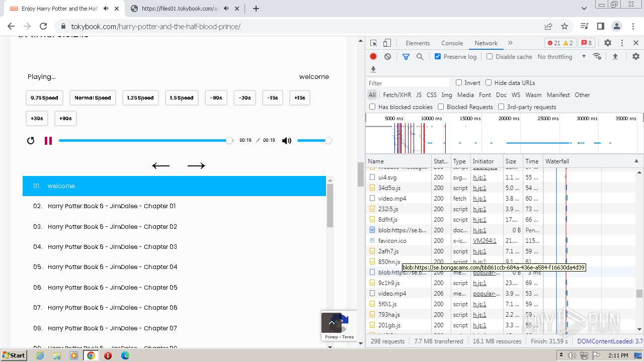Click the volume slider handle
The height and width of the screenshot is (362, 644).
pos(328,141)
